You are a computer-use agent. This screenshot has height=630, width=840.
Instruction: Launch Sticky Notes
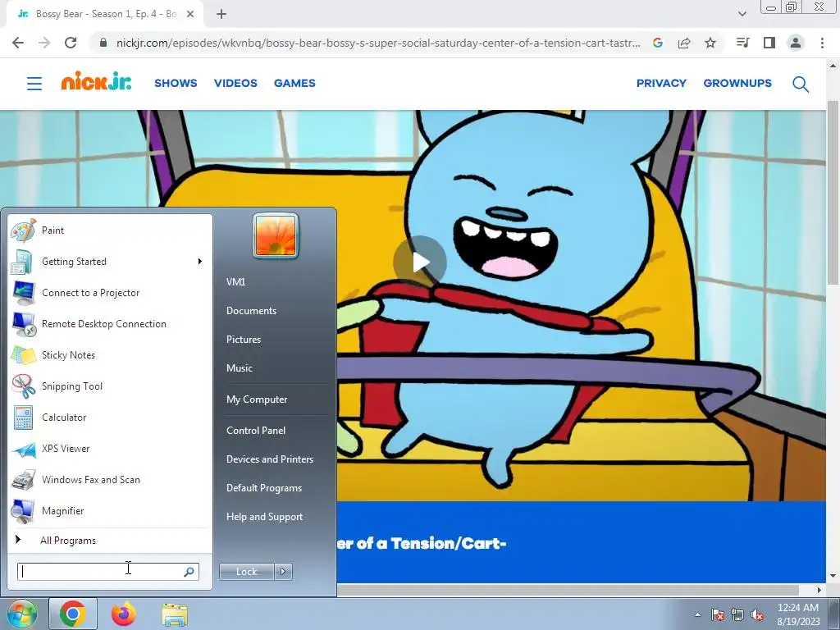pyautogui.click(x=68, y=354)
